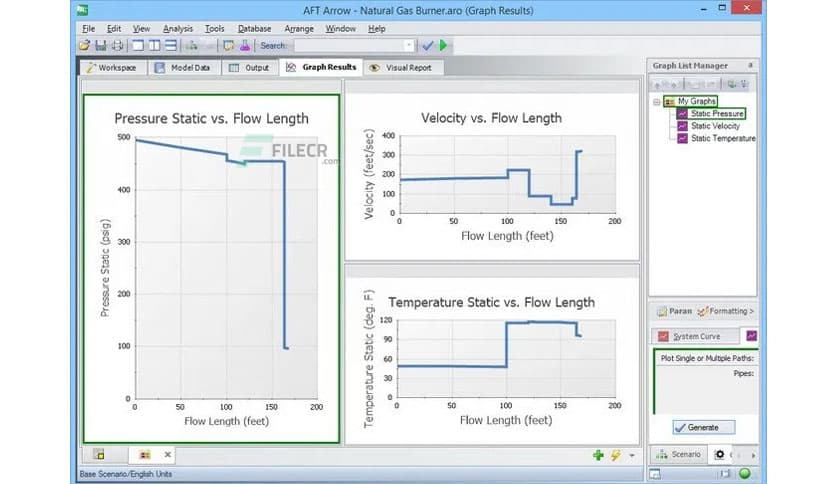This screenshot has height=484, width=836.
Task: Open the Search box dropdown arrow
Action: (408, 46)
